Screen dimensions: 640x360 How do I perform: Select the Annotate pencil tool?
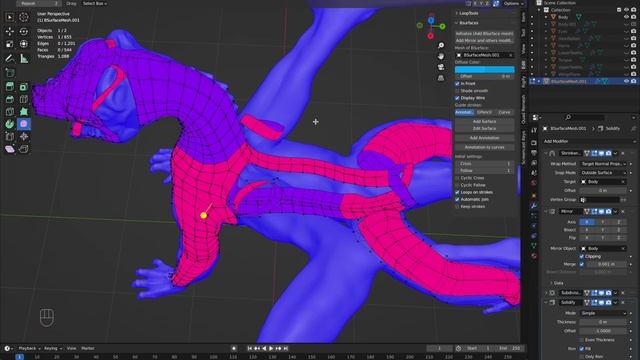pyautogui.click(x=9, y=59)
